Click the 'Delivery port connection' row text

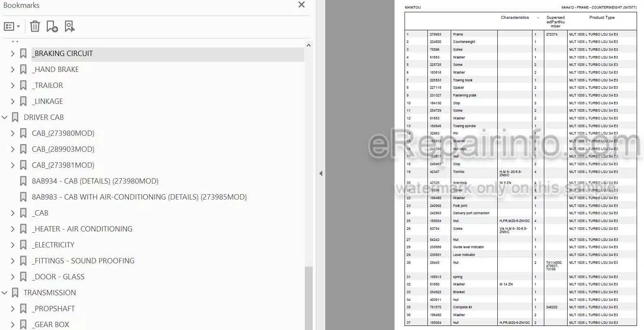coord(471,213)
